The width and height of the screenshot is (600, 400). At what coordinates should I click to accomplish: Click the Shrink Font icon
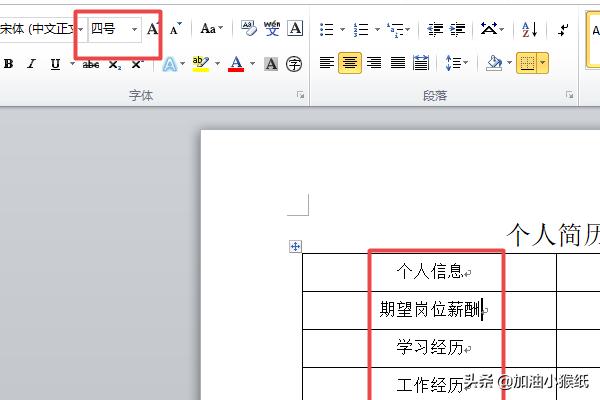pyautogui.click(x=175, y=29)
